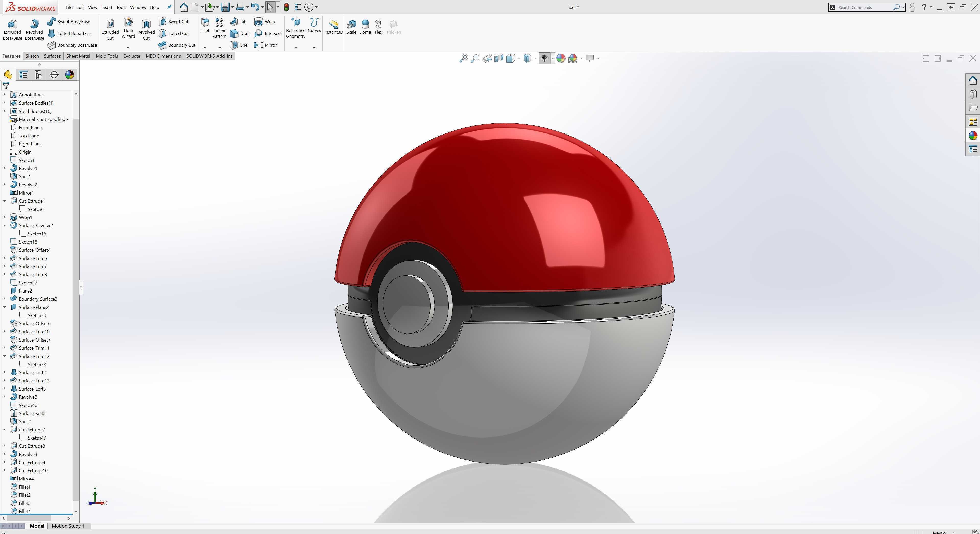The height and width of the screenshot is (534, 980).
Task: Select the Scale feature tool
Action: [x=351, y=27]
